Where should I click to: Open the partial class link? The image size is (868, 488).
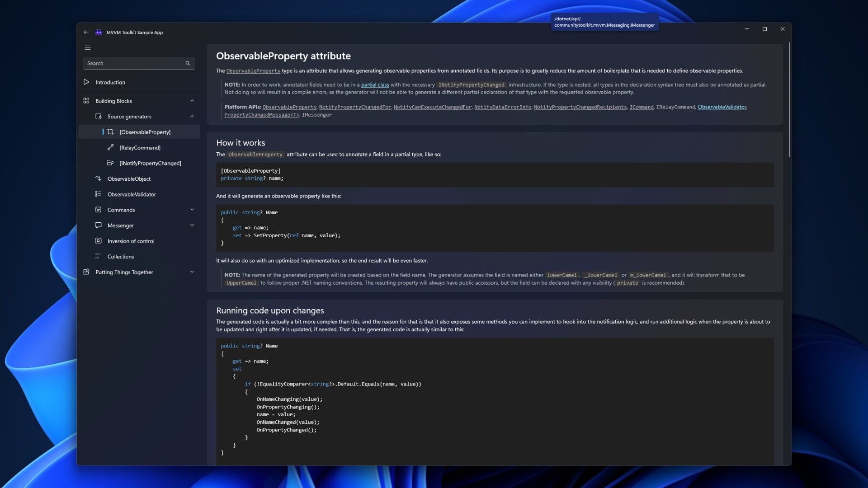click(375, 85)
